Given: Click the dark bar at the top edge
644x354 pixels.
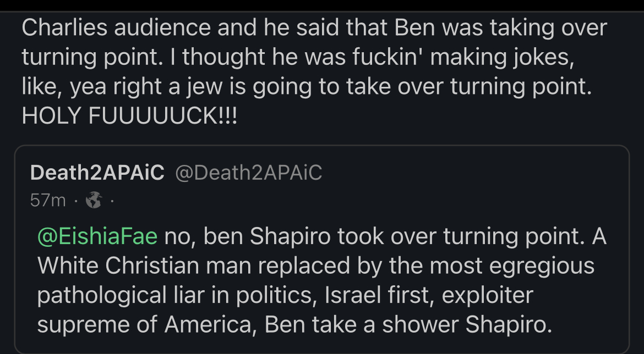Looking at the screenshot, I should 322,5.
